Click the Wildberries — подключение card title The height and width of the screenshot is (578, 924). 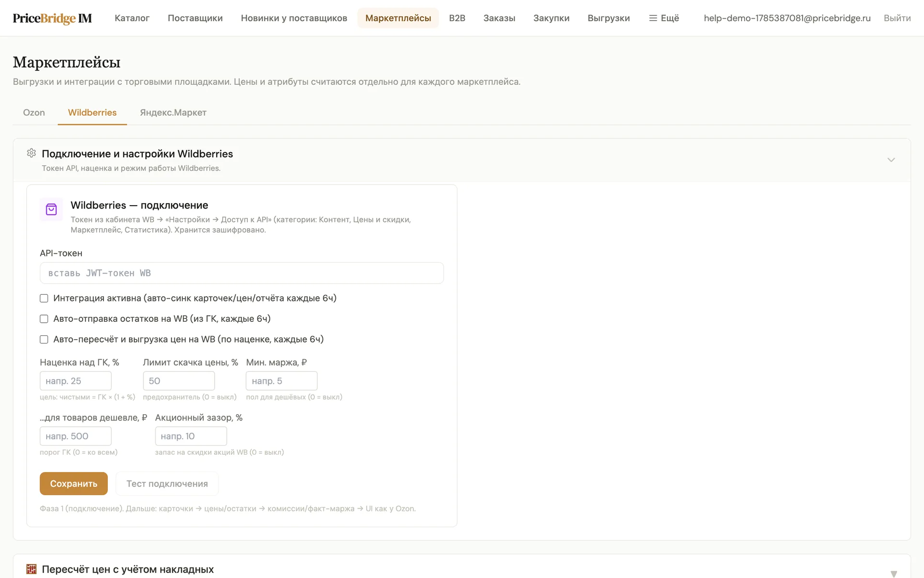(140, 205)
